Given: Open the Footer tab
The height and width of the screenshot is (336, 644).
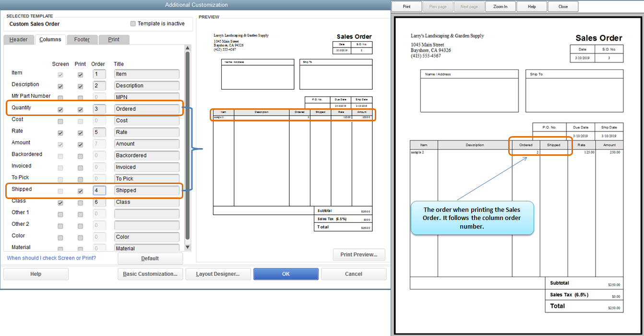Looking at the screenshot, I should 82,39.
